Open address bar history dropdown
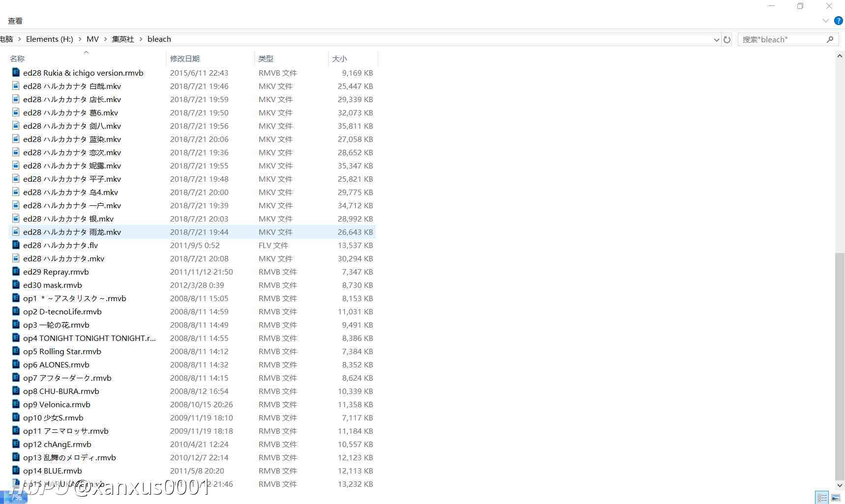 [x=716, y=40]
